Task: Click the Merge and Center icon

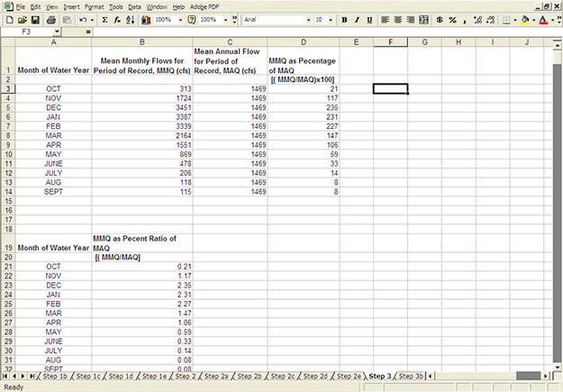Action: 422,19
